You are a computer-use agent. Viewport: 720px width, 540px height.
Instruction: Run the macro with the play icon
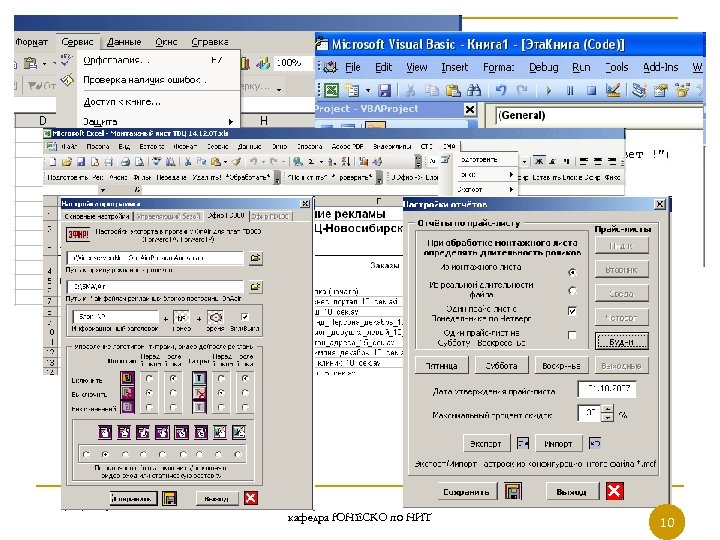548,90
